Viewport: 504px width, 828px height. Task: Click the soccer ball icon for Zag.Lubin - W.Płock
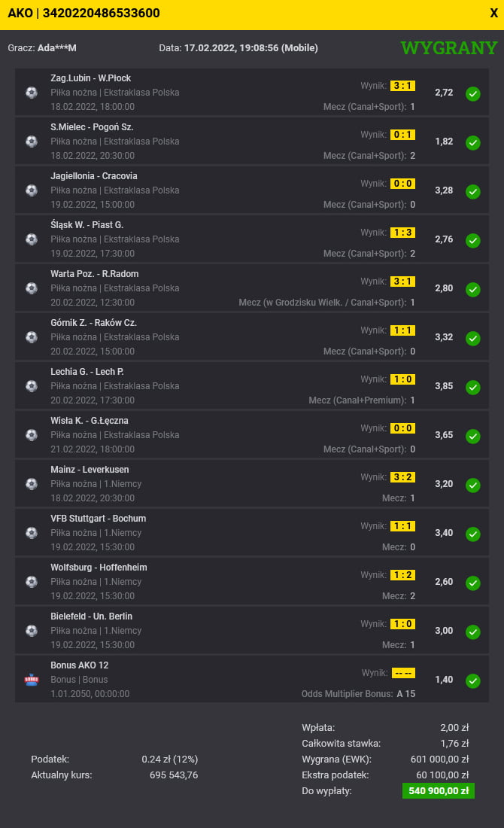32,93
